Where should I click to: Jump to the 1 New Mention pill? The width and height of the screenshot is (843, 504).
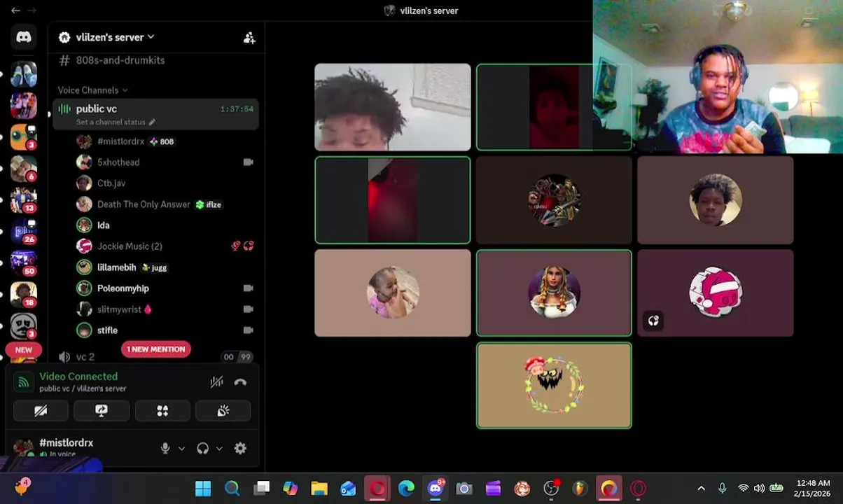155,349
